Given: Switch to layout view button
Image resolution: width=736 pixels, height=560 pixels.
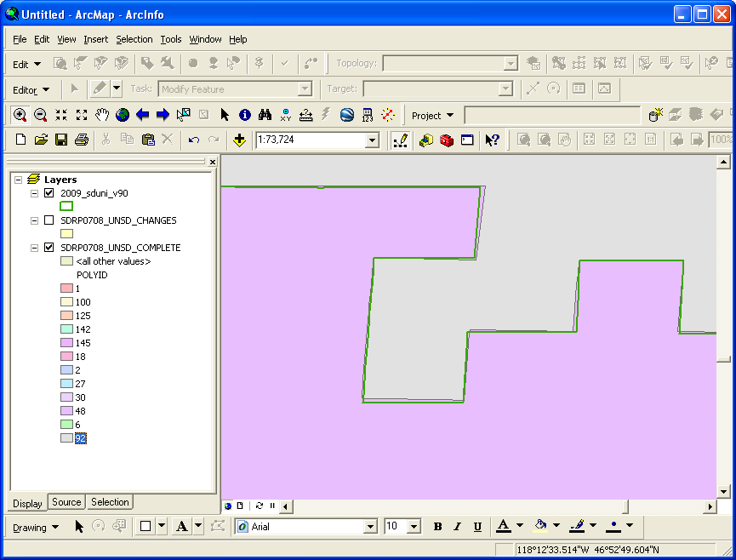Looking at the screenshot, I should click(240, 506).
